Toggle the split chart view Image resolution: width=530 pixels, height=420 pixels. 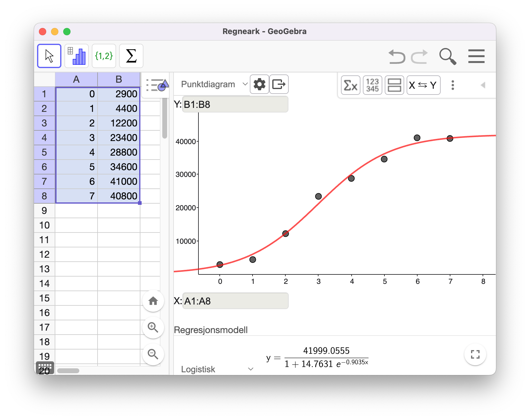click(394, 85)
